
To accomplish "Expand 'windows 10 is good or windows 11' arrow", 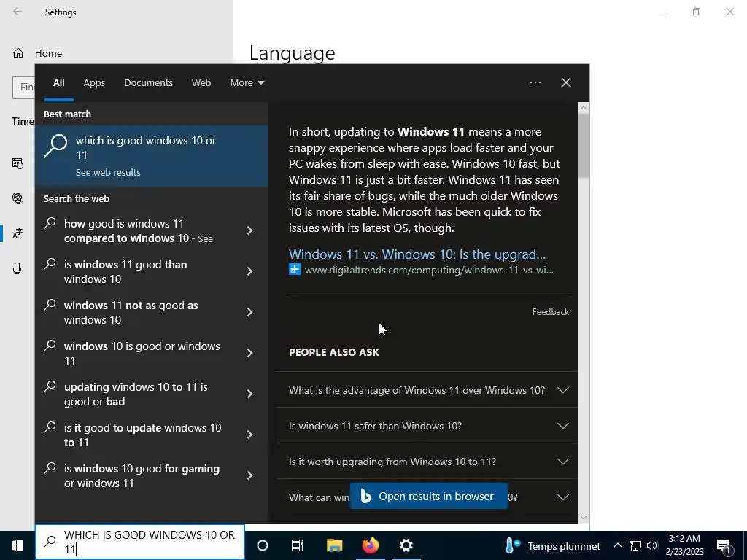I will pyautogui.click(x=249, y=353).
